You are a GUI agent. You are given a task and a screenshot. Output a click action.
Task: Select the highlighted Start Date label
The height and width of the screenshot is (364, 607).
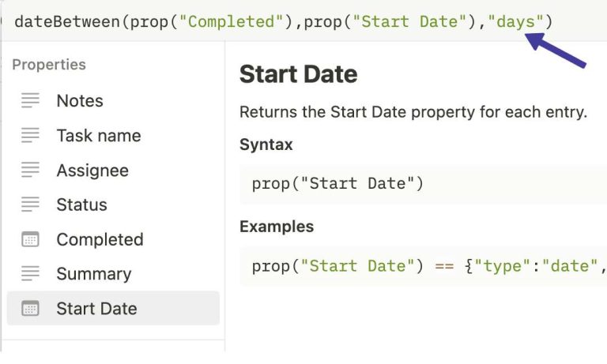click(96, 309)
